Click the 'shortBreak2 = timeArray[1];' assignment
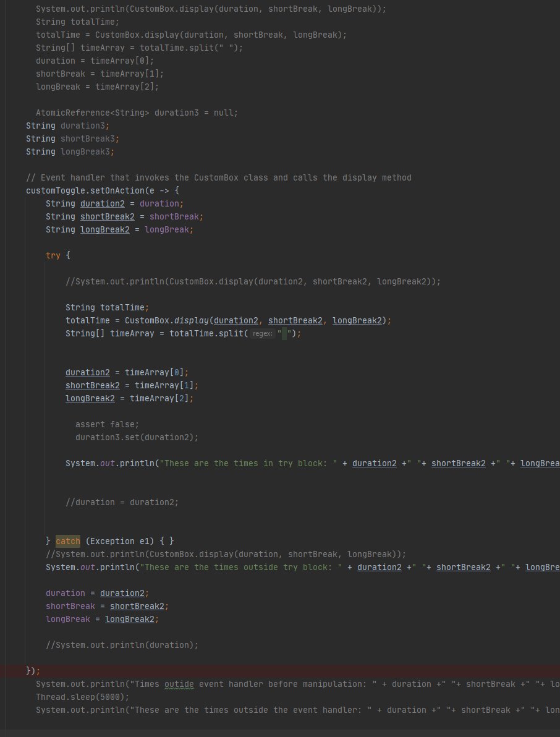Viewport: 560px width, 737px height. pyautogui.click(x=132, y=385)
